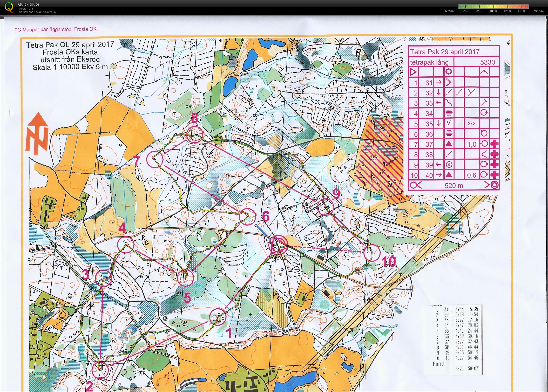This screenshot has width=548, height=392.
Task: Click the 14:00 tempo scale label
Action: [521, 11]
